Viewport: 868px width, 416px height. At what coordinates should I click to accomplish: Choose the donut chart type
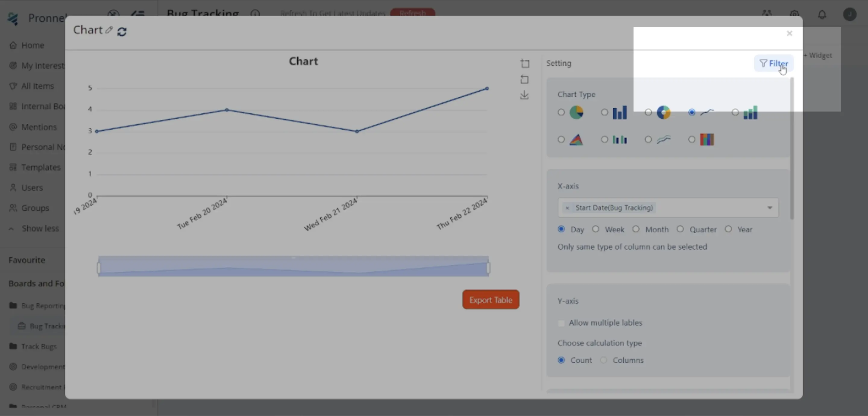[648, 112]
